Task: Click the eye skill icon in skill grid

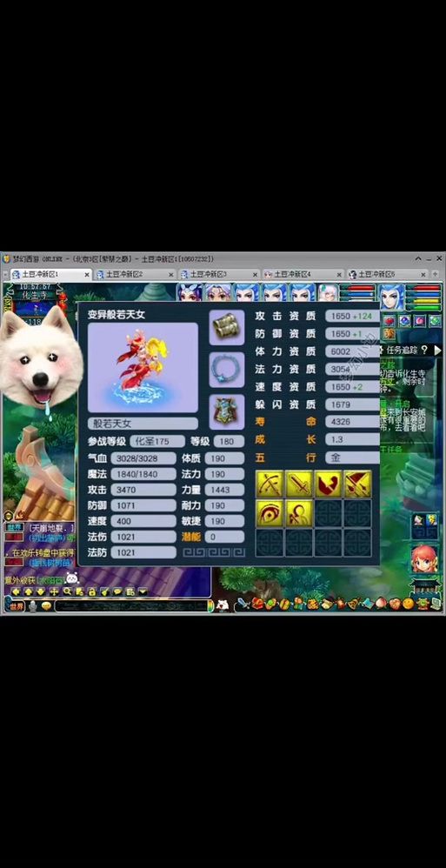Action: (270, 513)
